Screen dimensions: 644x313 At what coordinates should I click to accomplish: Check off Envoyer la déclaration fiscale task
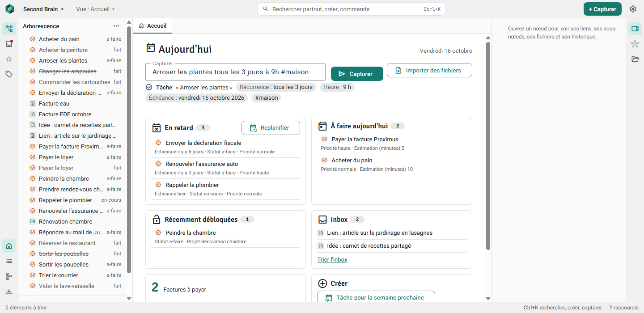click(x=158, y=143)
